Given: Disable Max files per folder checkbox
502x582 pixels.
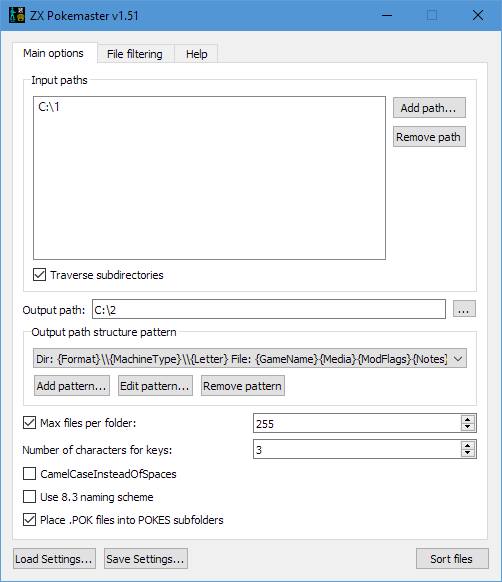Looking at the screenshot, I should click(x=29, y=423).
